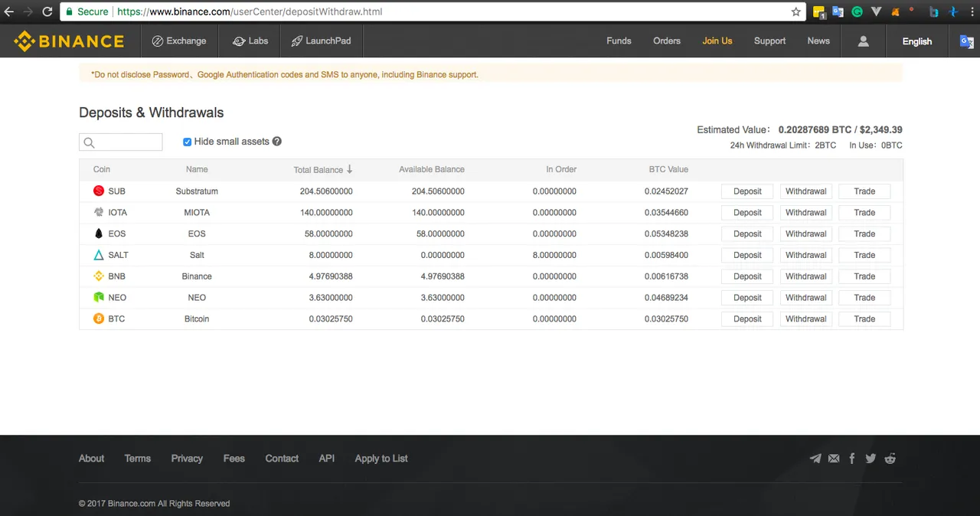The height and width of the screenshot is (516, 980).
Task: Open Terms footer link
Action: point(138,459)
